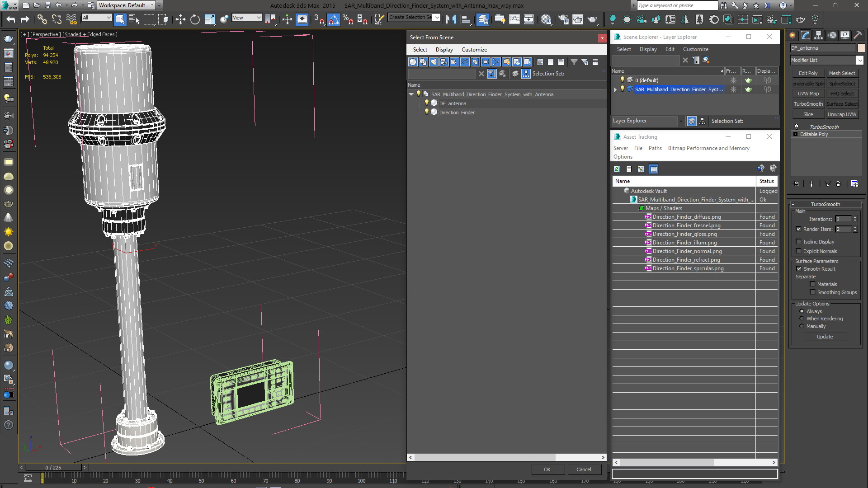Select Direction_Finder_normal.png in Asset Tracking
The image size is (868, 488).
pyautogui.click(x=687, y=251)
